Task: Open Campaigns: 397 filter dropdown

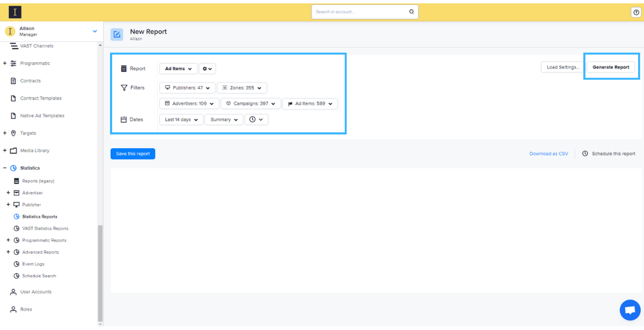Action: [251, 104]
